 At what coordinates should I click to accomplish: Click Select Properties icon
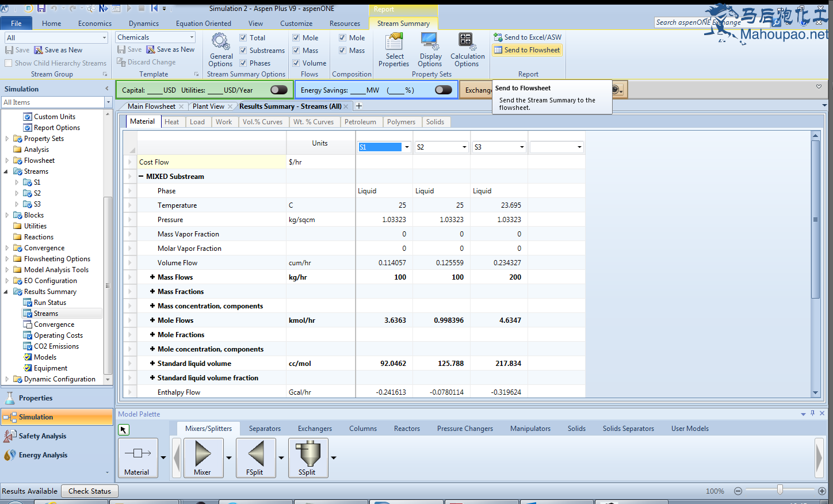394,50
